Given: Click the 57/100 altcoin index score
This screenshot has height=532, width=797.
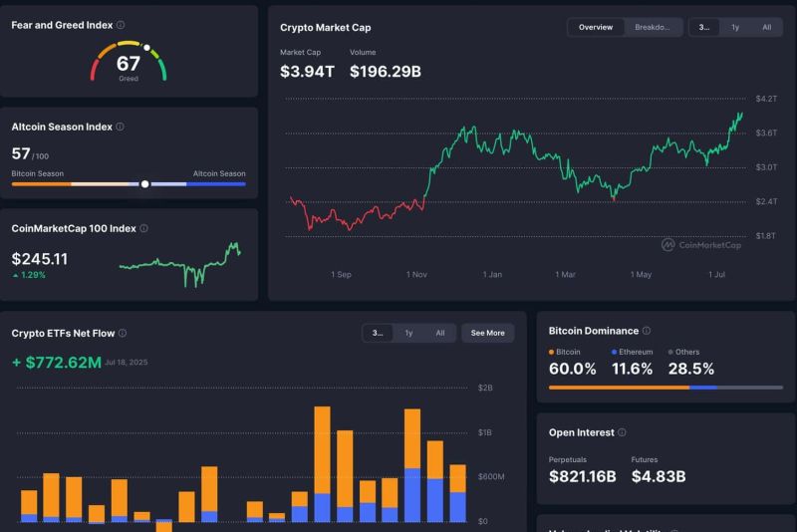Looking at the screenshot, I should 30,154.
